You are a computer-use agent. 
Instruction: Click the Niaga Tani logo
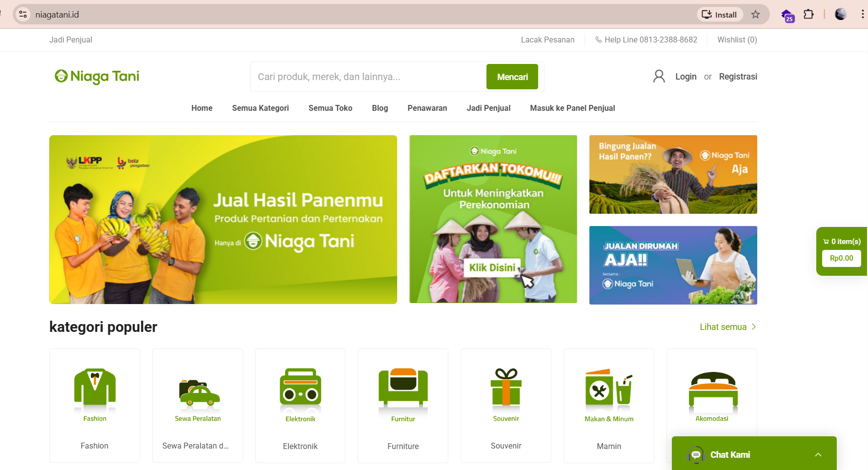pos(97,76)
